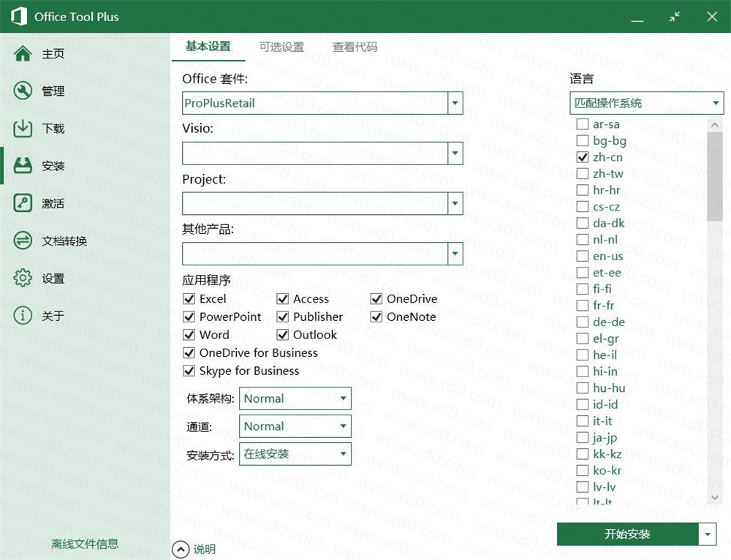This screenshot has width=731, height=560.
Task: Expand the Visio product dropdown
Action: [455, 153]
